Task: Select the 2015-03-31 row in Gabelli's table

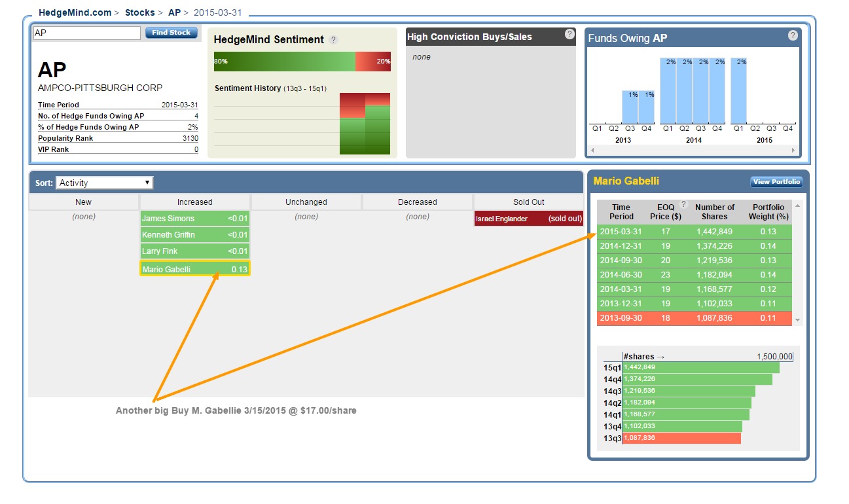Action: point(695,232)
